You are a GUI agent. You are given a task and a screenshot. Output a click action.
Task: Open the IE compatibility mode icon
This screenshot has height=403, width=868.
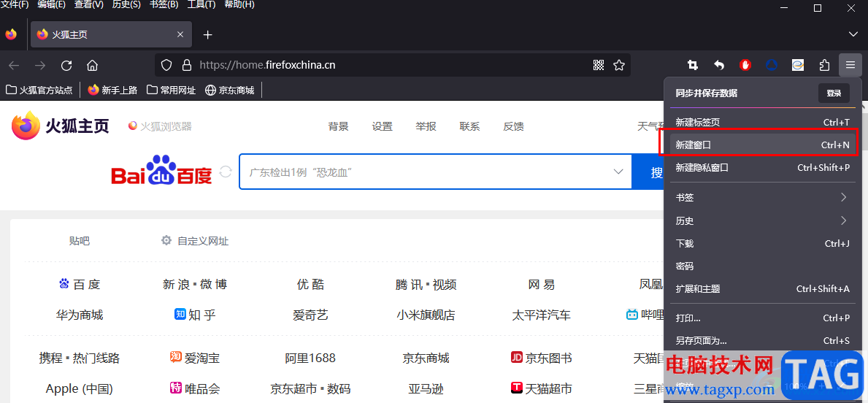coord(798,65)
